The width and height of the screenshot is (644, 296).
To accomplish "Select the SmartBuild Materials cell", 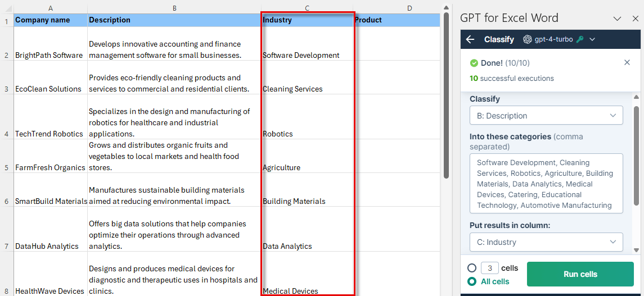I will [x=51, y=190].
